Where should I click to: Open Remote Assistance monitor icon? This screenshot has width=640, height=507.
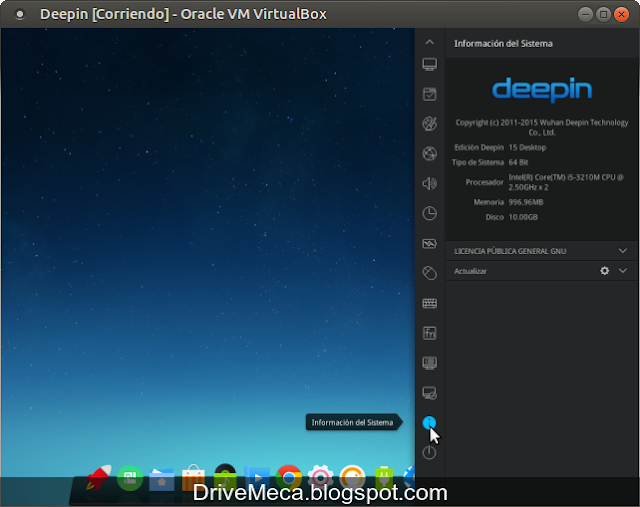click(429, 393)
